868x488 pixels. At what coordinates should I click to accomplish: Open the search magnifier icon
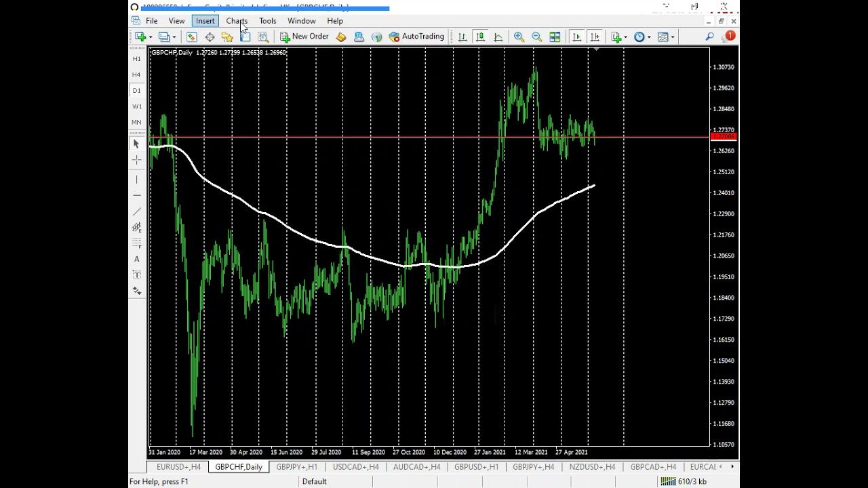709,37
